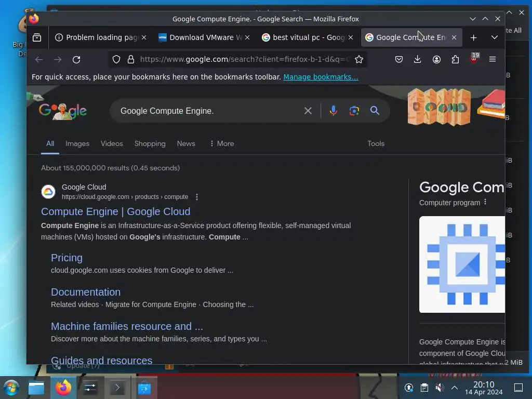
Task: Click the Google Cloud site name
Action: click(84, 187)
